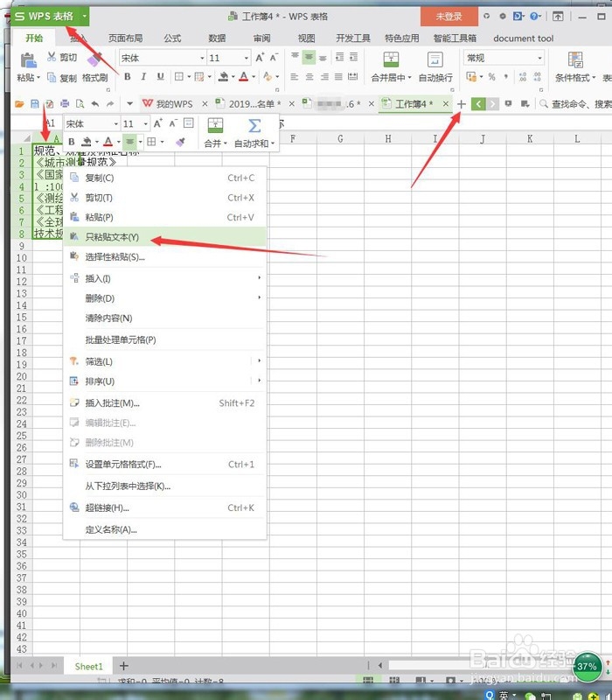Toggle Italic in the ribbon
Viewport: 612px width, 700px height.
click(143, 77)
